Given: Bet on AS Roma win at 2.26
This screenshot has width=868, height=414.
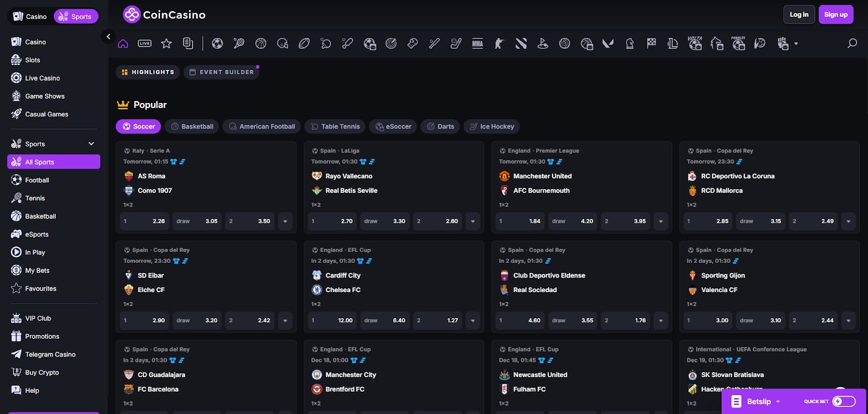Looking at the screenshot, I should (x=144, y=221).
